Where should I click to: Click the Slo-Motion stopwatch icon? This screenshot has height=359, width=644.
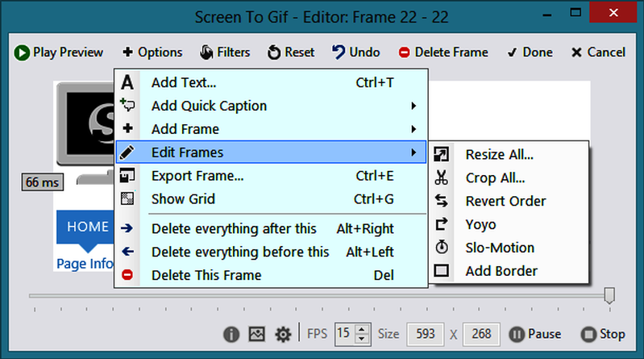click(x=441, y=248)
